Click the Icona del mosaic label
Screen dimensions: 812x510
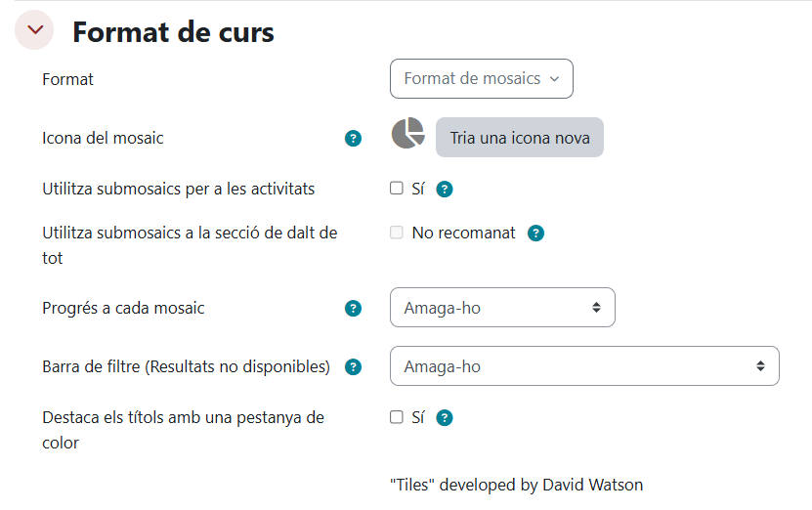103,138
